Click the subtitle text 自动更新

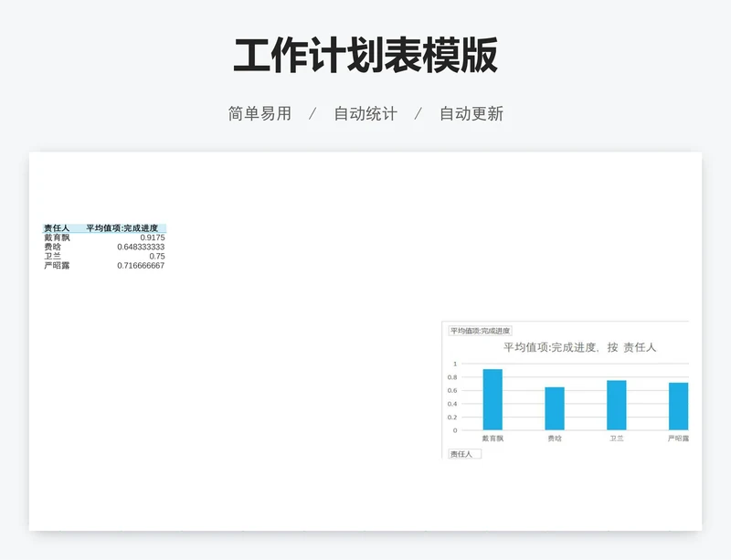pyautogui.click(x=471, y=113)
